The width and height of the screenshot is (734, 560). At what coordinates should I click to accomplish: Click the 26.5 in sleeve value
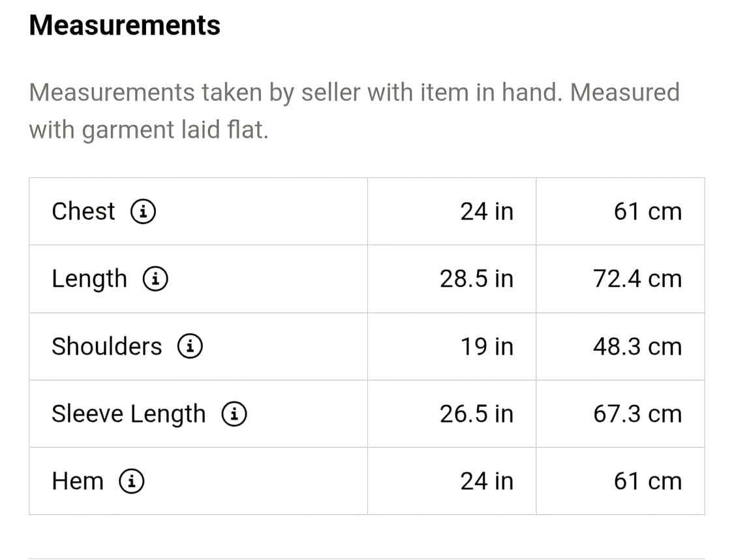click(476, 414)
